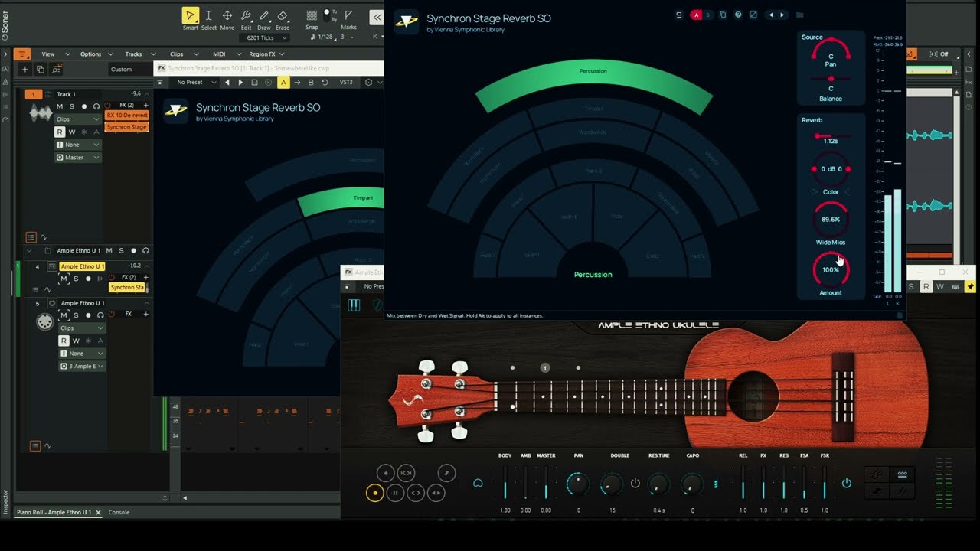Screen dimensions: 980x551
Task: Open the Marks flag tool
Action: pos(348,16)
